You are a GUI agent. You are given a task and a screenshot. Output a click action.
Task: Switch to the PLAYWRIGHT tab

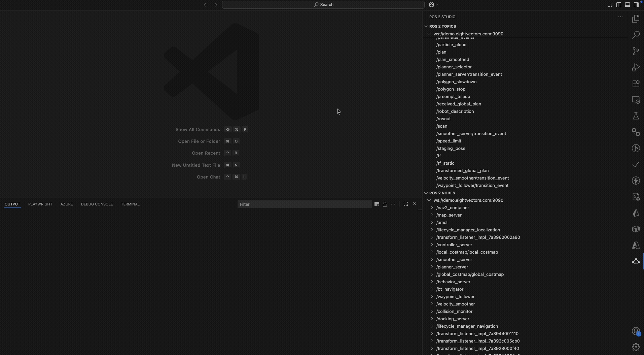40,204
